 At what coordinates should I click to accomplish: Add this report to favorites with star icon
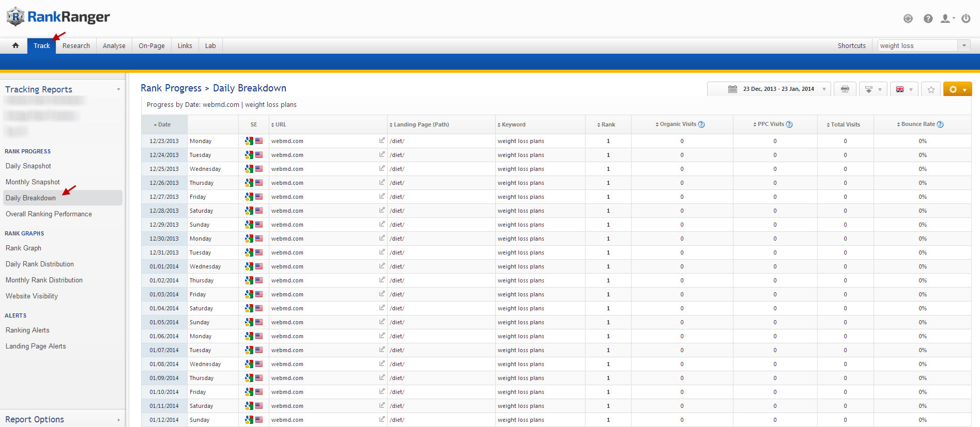tap(930, 89)
